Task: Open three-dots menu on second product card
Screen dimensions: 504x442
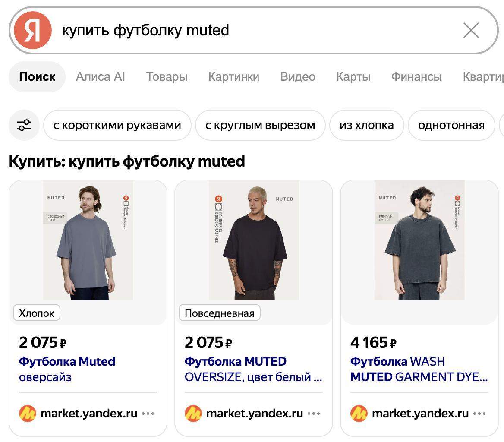Action: pos(314,414)
